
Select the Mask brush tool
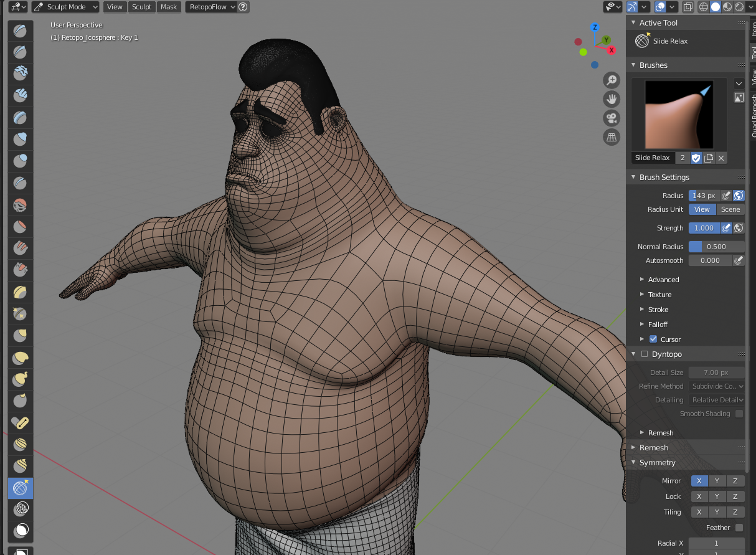coord(21,531)
